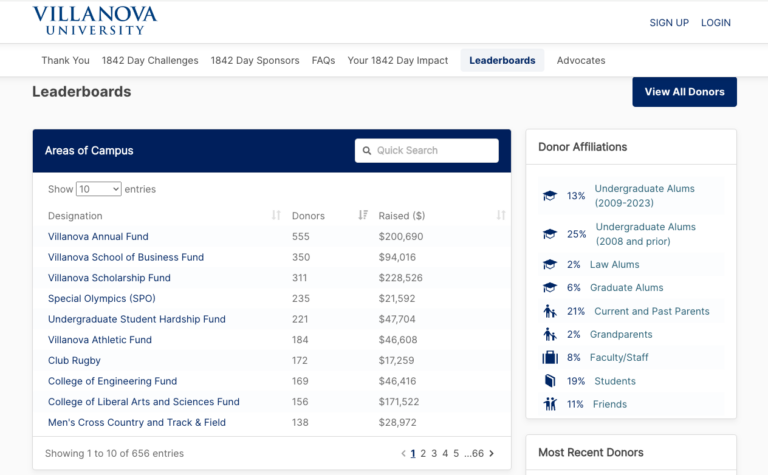Open the Show entries dropdown

point(98,189)
